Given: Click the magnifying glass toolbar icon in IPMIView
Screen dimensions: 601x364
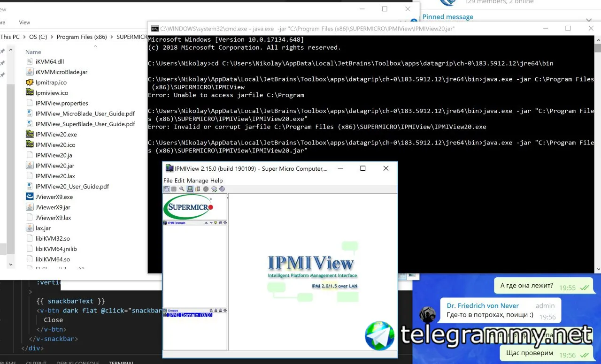Looking at the screenshot, I should (x=182, y=189).
